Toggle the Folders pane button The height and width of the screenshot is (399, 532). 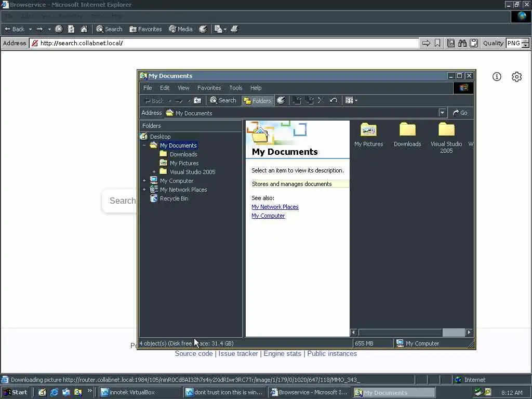[258, 100]
